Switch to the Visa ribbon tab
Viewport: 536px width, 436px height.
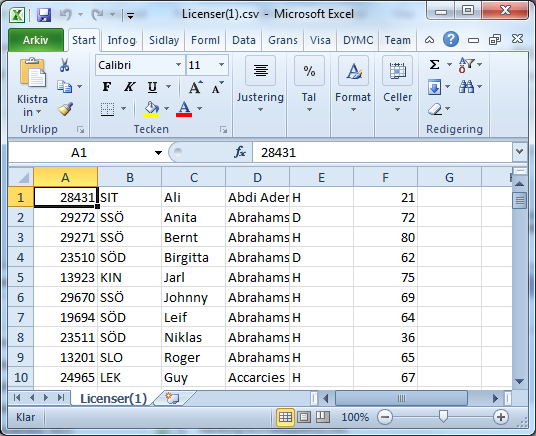[x=320, y=40]
